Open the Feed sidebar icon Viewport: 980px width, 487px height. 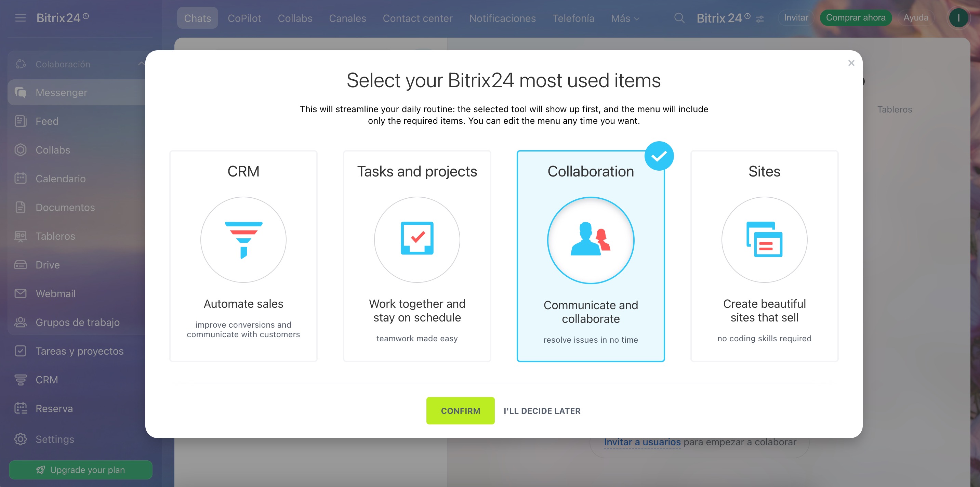click(21, 121)
